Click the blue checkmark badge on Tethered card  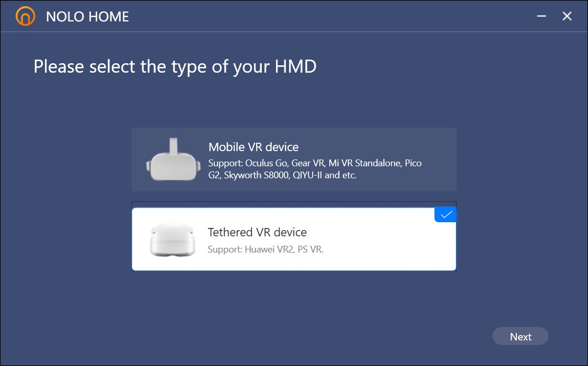[x=445, y=214]
